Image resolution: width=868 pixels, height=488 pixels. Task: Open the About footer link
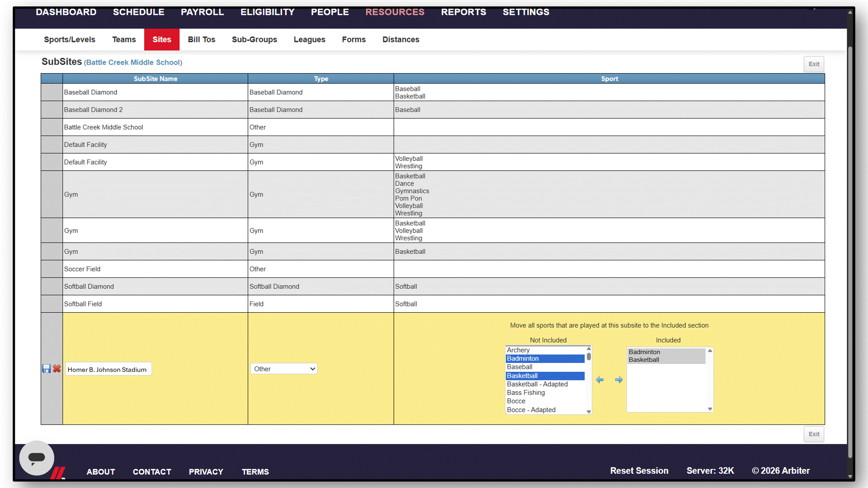[x=101, y=472]
